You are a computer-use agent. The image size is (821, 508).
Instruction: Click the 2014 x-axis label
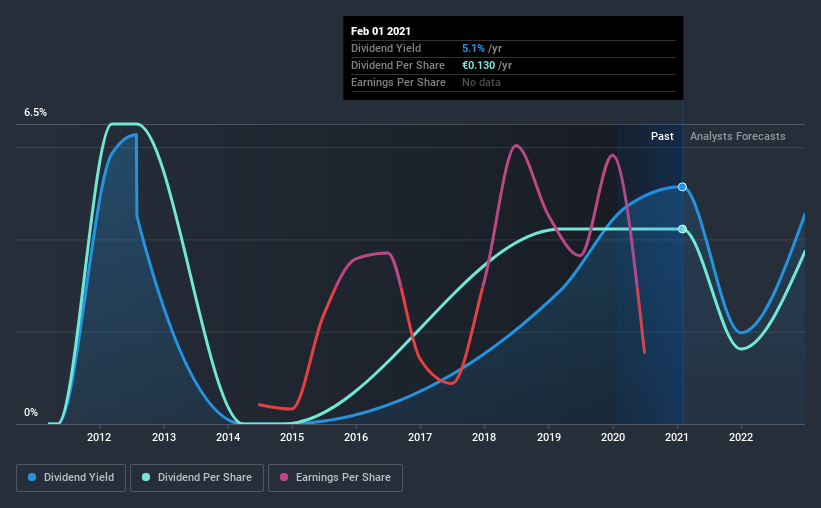coord(228,437)
